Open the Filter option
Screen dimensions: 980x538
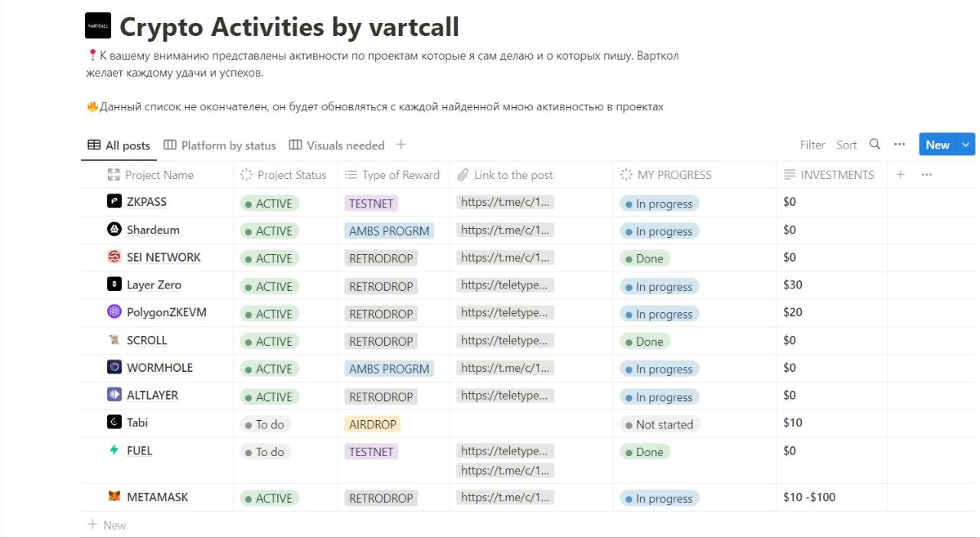tap(812, 145)
